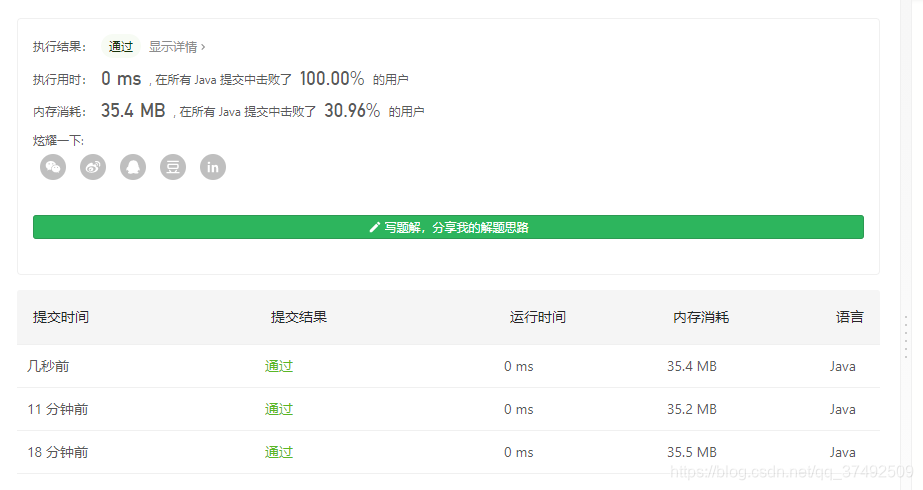Click Java in the 18 分钟前 row
The image size is (923, 490).
coord(842,452)
